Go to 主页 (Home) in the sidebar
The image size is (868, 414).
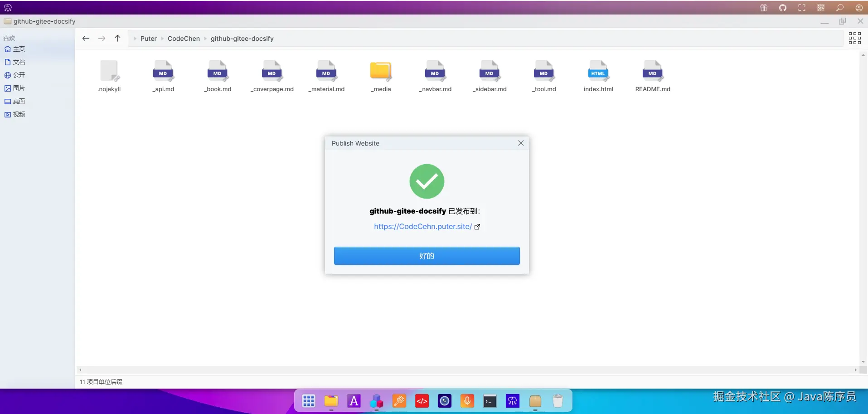click(37, 49)
